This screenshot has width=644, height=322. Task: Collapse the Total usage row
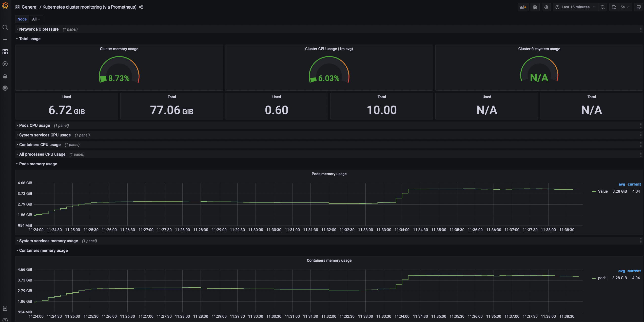[30, 39]
